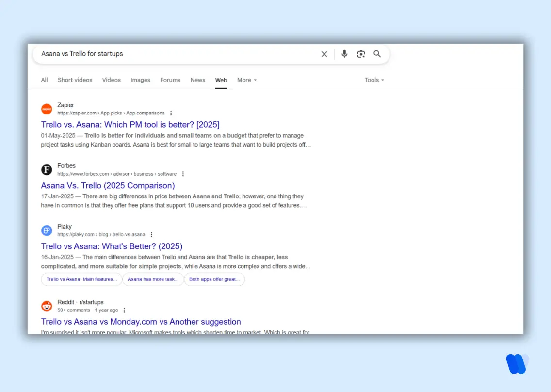Open the Forbes 2025 comparison article
The width and height of the screenshot is (551, 392).
[108, 185]
